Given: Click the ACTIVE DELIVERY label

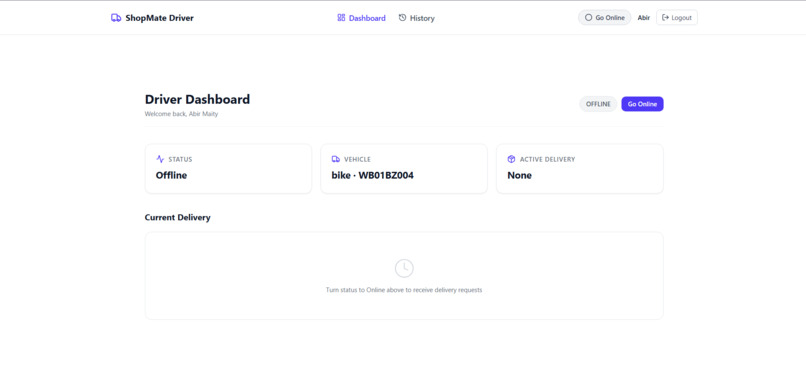Looking at the screenshot, I should [x=547, y=159].
